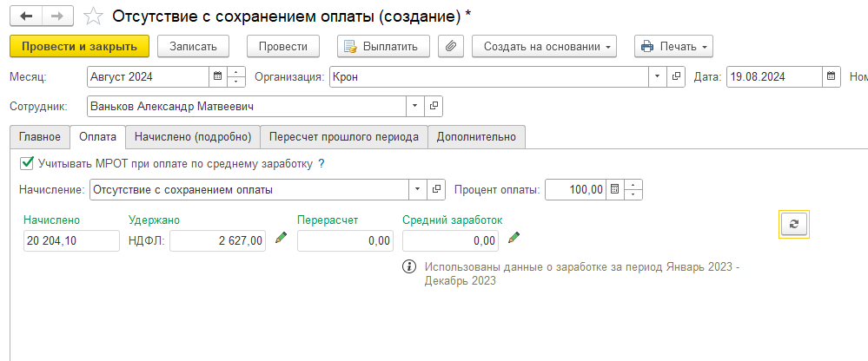The width and height of the screenshot is (868, 361).
Task: Decrease Процент оплаты with down stepper
Action: coord(633,194)
